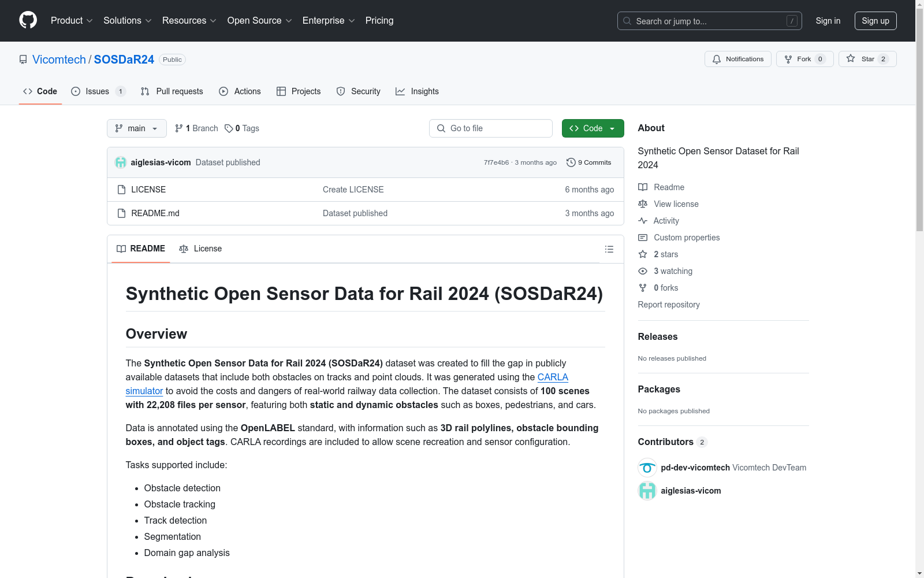The height and width of the screenshot is (578, 924).
Task: Expand the Product menu
Action: click(72, 21)
